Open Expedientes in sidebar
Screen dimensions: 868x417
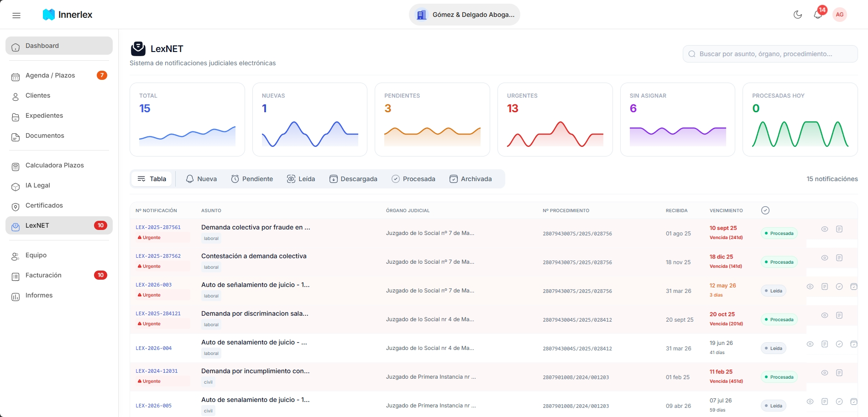point(59,115)
